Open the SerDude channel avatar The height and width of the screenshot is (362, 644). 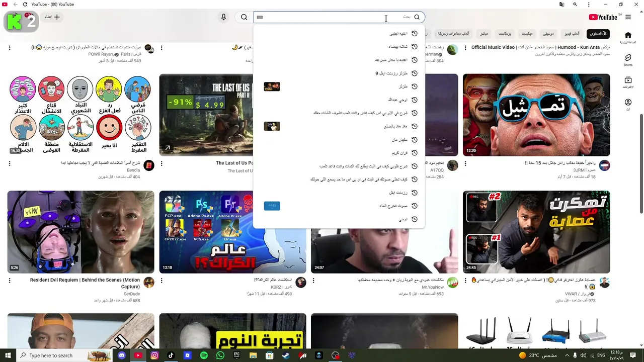click(x=149, y=283)
